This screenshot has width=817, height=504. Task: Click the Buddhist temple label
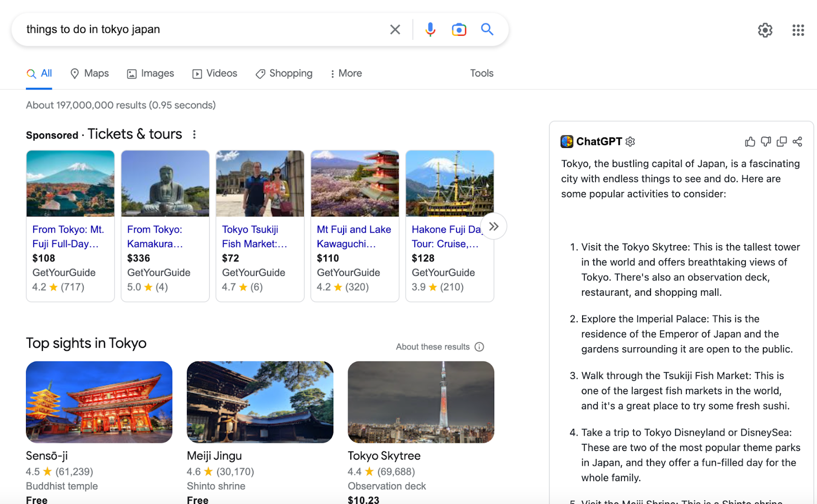tap(62, 486)
